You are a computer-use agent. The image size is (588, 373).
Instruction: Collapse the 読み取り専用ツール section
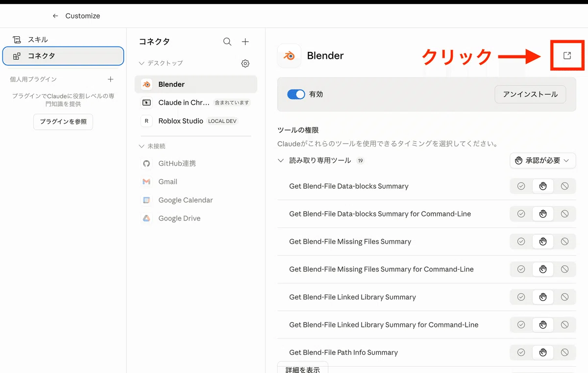tap(281, 160)
